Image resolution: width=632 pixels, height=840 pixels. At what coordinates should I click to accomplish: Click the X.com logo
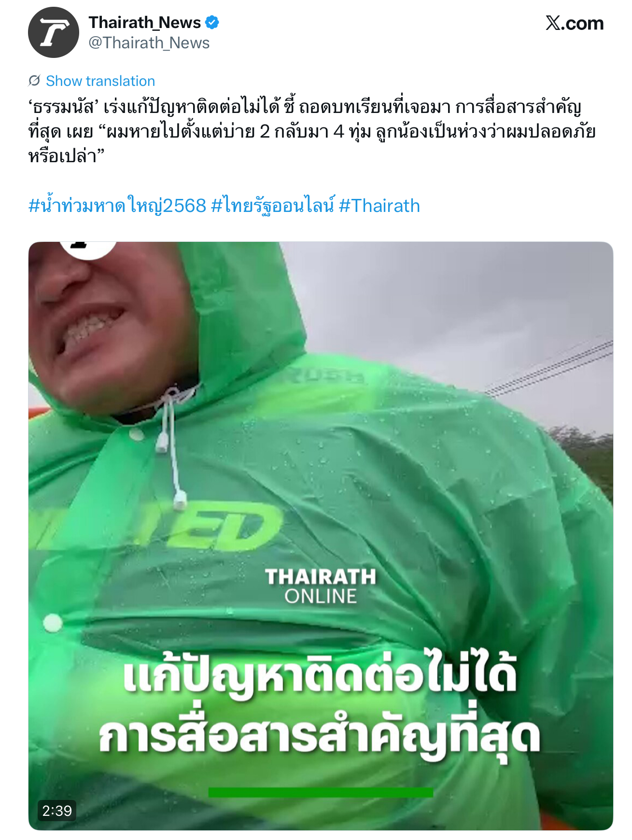coord(575,23)
